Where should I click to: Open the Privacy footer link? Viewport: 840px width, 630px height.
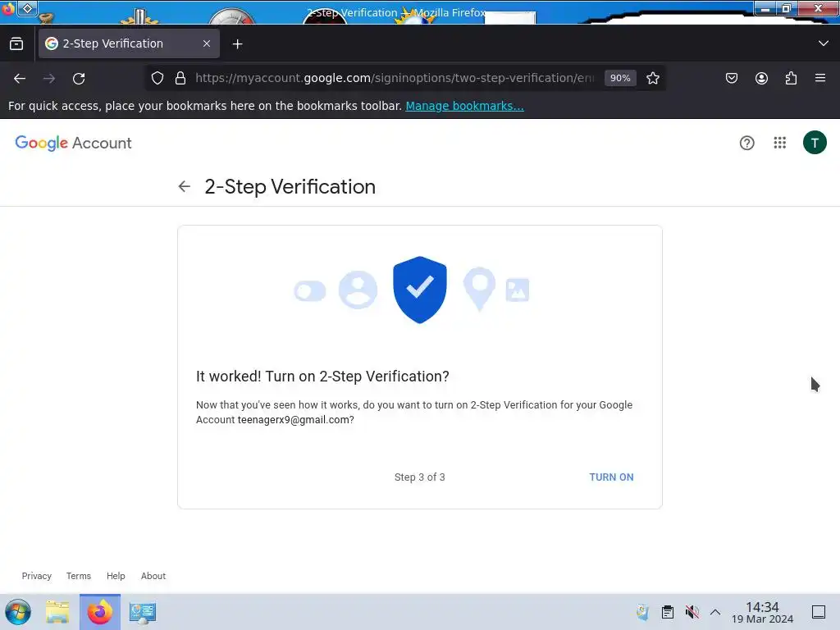tap(36, 576)
